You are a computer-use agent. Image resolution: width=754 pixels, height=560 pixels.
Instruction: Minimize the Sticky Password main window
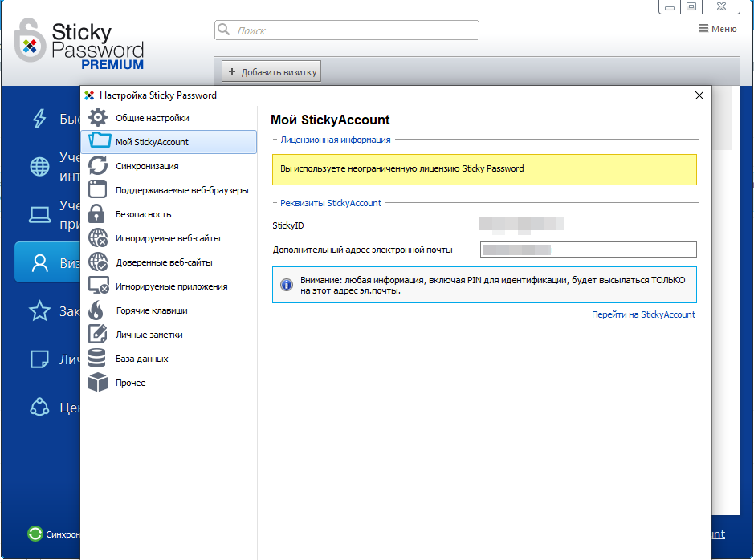pos(670,6)
